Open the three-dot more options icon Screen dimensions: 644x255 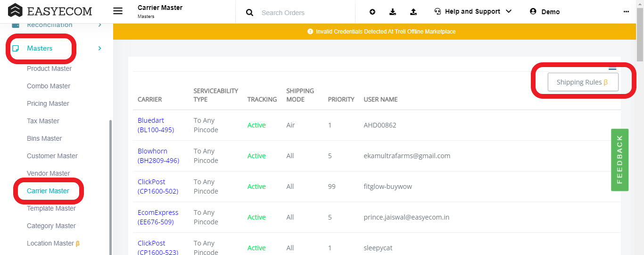click(x=626, y=12)
